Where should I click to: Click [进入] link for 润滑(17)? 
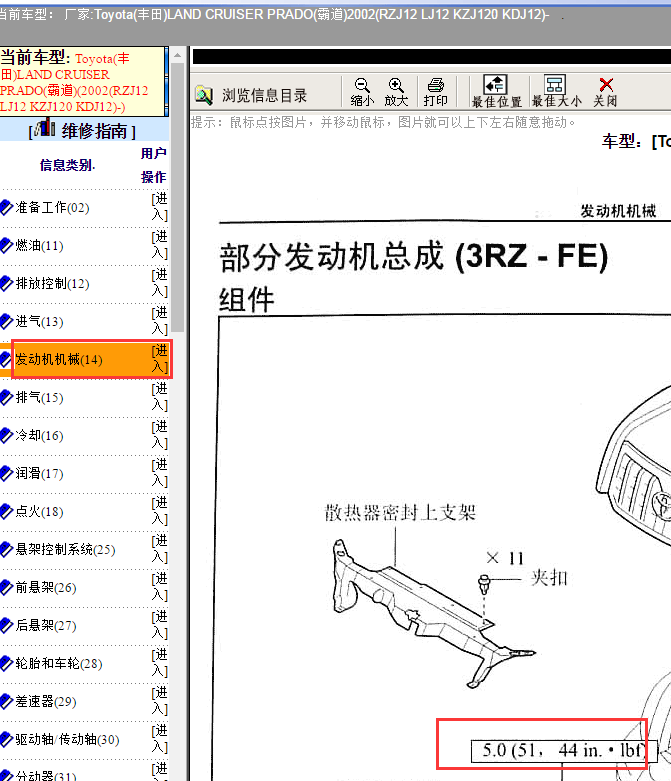tap(159, 473)
